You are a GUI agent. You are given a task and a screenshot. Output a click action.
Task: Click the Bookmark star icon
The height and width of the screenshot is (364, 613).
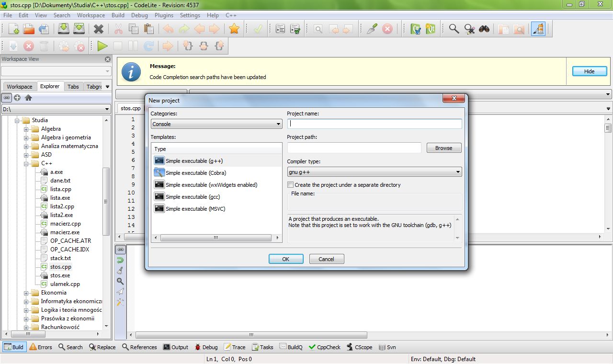coord(234,29)
